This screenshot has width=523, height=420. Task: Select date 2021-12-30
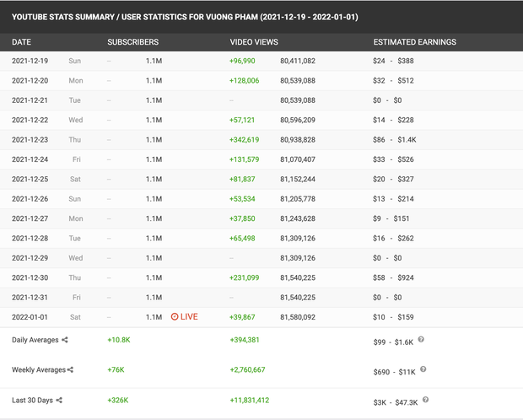tap(30, 277)
